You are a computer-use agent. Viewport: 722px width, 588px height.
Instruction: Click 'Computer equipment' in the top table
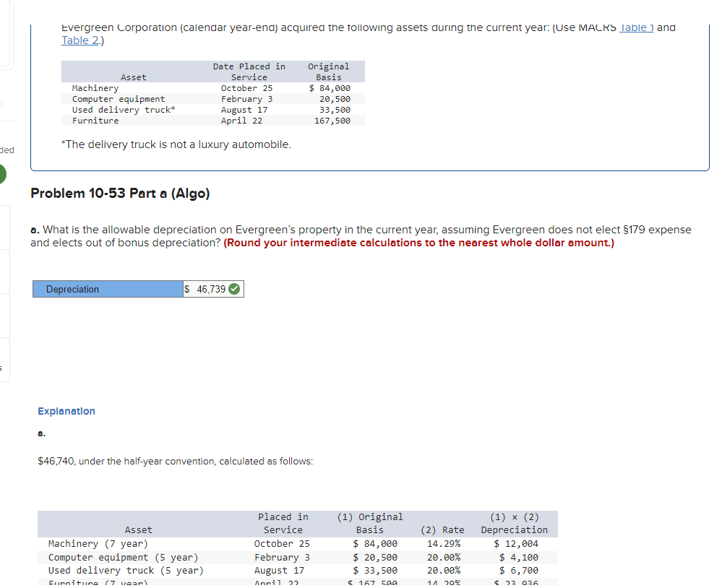119,99
